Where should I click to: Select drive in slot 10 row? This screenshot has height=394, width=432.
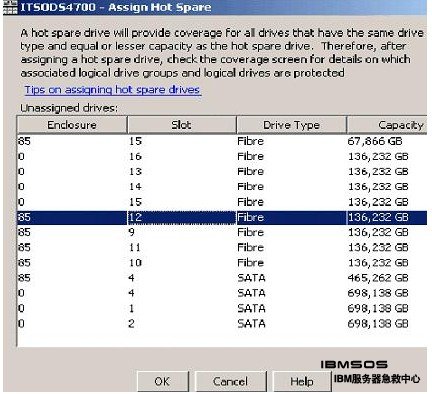click(222, 263)
